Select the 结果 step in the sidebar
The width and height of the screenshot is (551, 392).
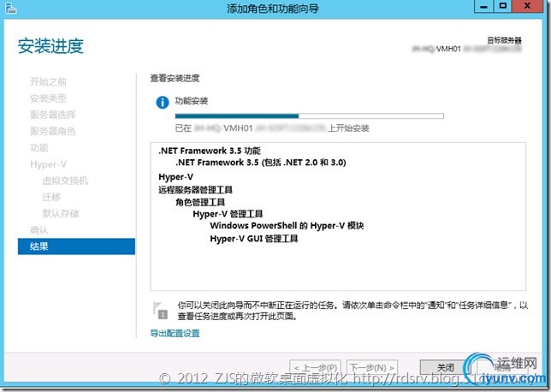(x=76, y=246)
